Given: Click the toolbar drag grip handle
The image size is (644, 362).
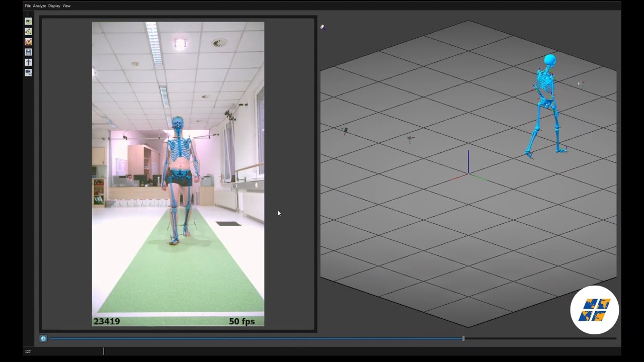Looking at the screenshot, I should point(28,14).
